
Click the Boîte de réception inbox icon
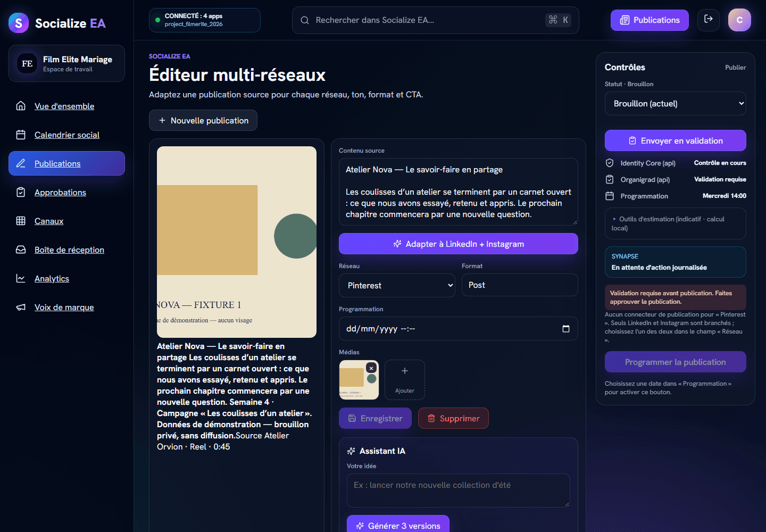pyautogui.click(x=21, y=250)
